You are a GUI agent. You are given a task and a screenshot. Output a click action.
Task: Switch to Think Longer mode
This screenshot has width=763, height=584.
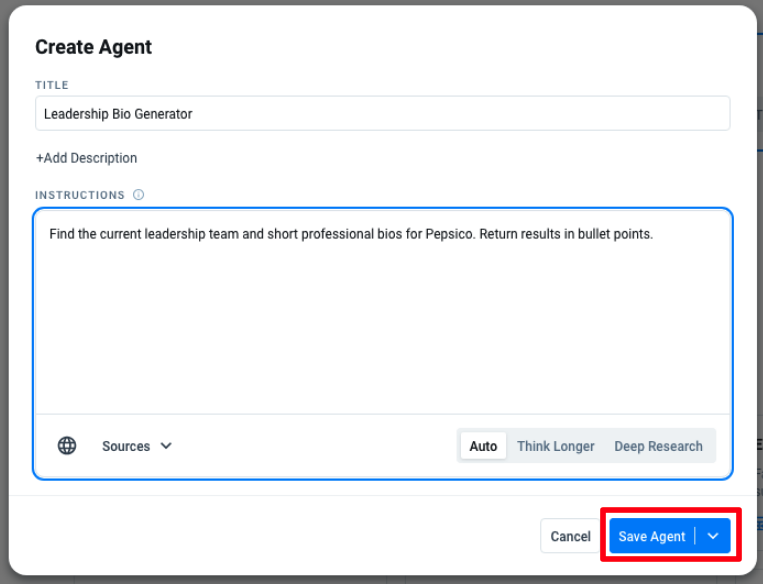pos(555,446)
